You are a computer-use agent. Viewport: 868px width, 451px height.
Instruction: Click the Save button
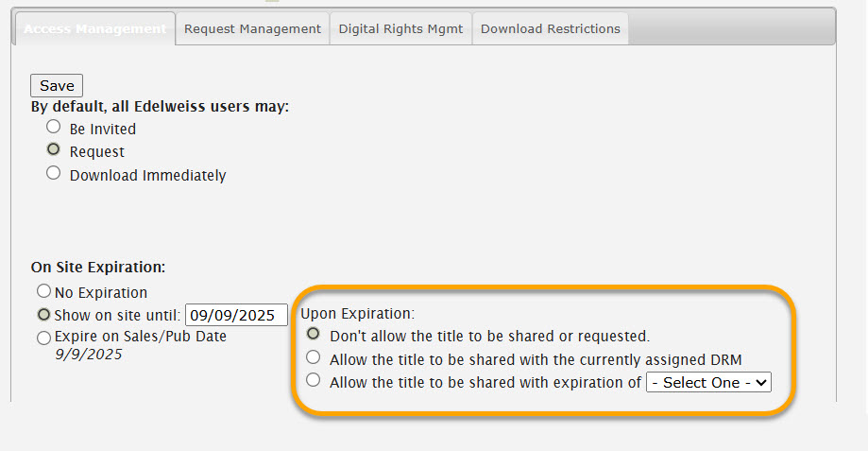pos(57,86)
